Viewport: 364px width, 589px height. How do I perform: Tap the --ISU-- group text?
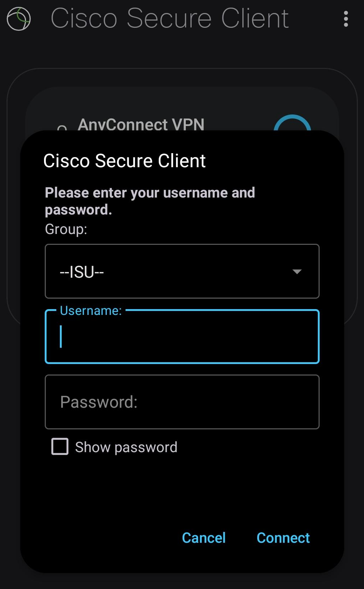(81, 272)
